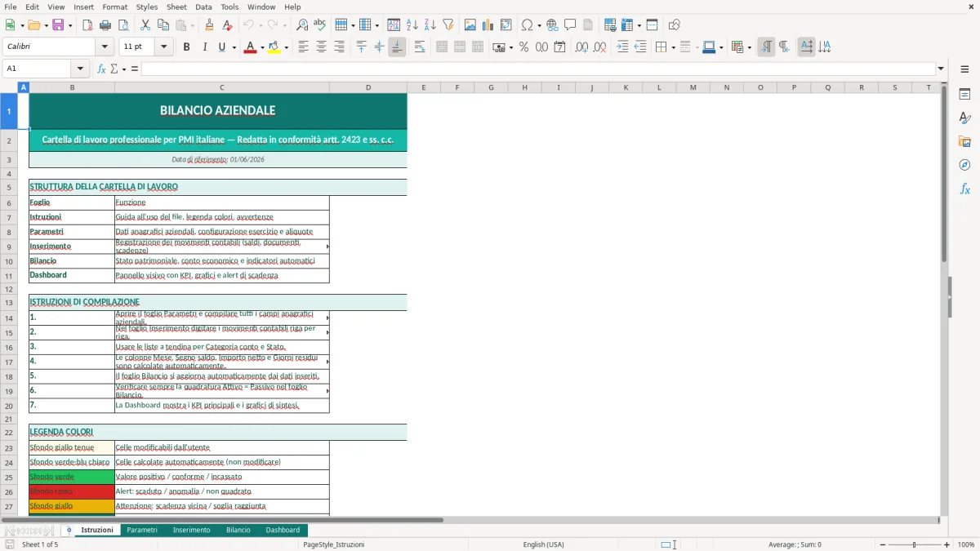This screenshot has width=980, height=551.
Task: Open font color dropdown arrow
Action: coord(261,47)
